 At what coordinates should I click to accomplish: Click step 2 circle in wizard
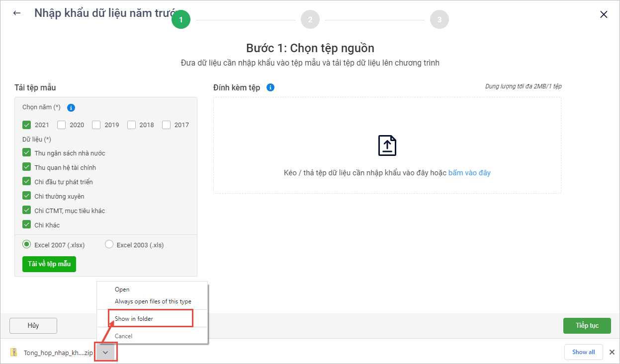(x=310, y=20)
